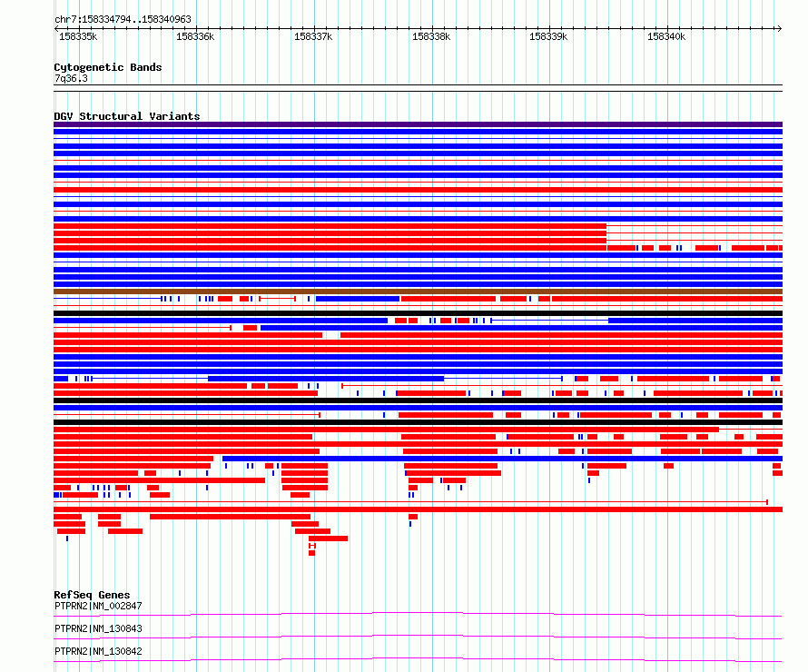Viewport: 808px width, 672px height.
Task: Click the 7q36.3 cytogenetic band line
Action: pos(418,88)
